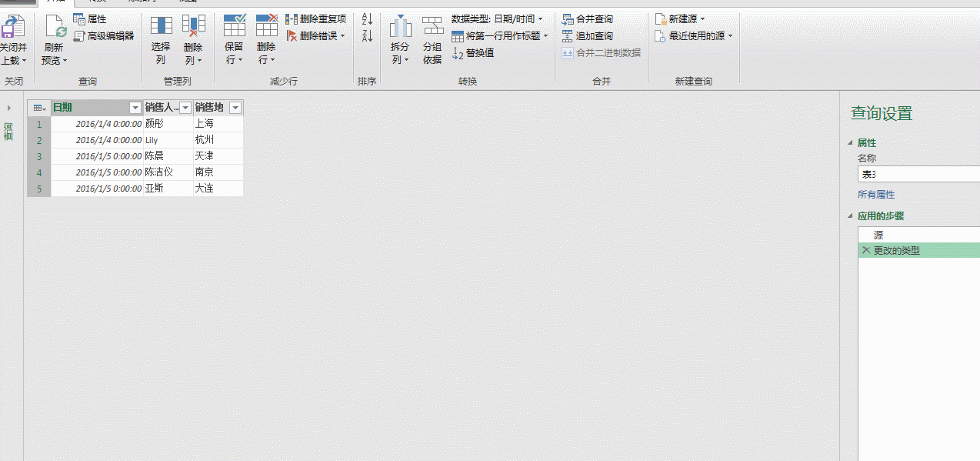
Task: Delete the 更改的类型 step via its X
Action: point(865,250)
